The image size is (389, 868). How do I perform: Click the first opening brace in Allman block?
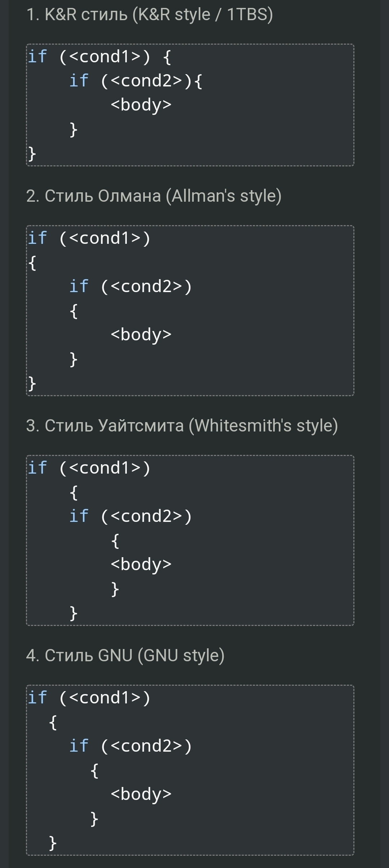[x=32, y=263]
